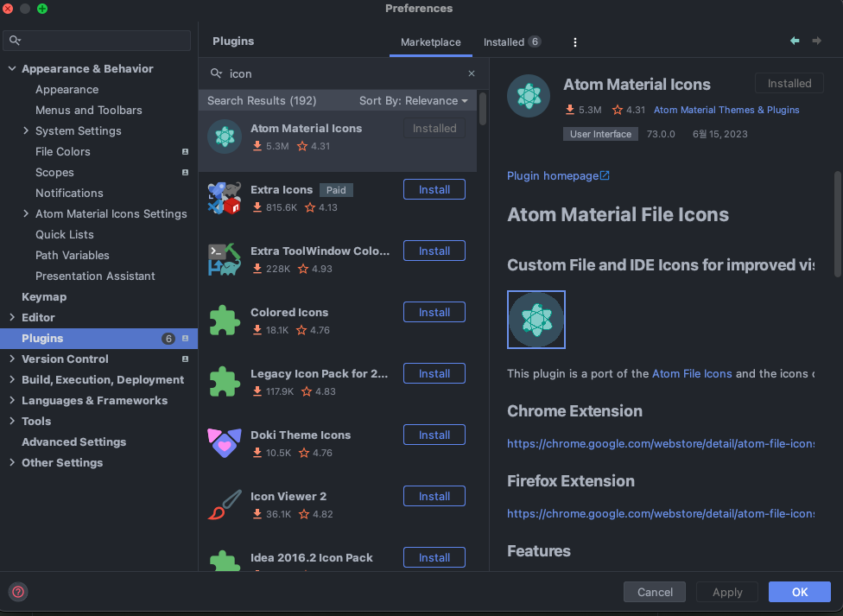Image resolution: width=843 pixels, height=616 pixels.
Task: Click the Extra ToolWindow Colorful Icons logo
Action: (225, 259)
